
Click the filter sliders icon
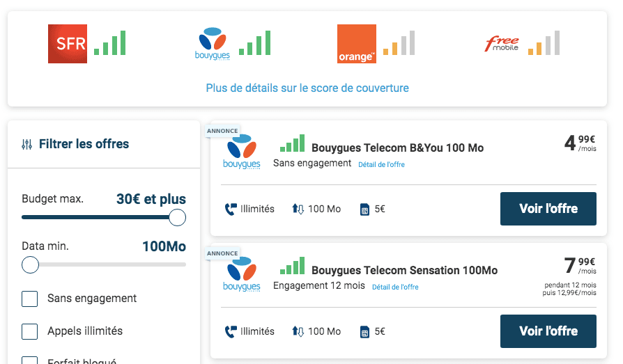[x=27, y=145]
